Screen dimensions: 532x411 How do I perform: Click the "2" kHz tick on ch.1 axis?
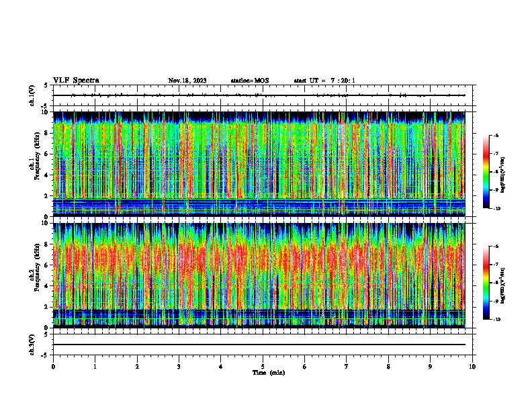[x=47, y=195]
